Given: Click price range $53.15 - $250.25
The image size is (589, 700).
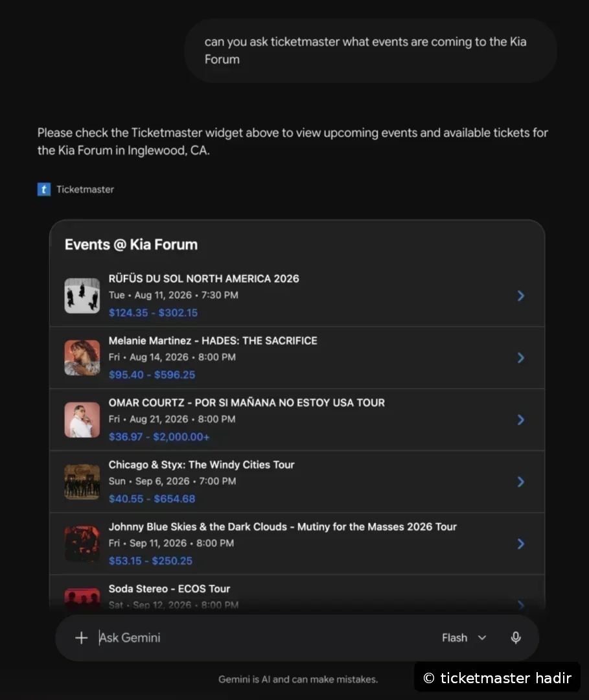Looking at the screenshot, I should pos(150,561).
